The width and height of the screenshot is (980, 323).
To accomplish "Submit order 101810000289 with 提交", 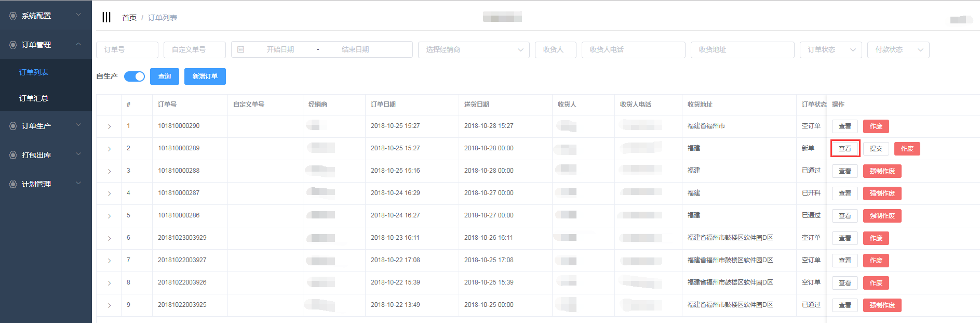I will click(x=876, y=149).
